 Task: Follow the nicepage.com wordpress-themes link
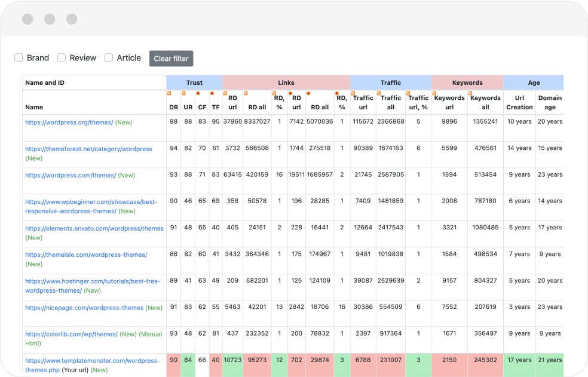(84, 308)
